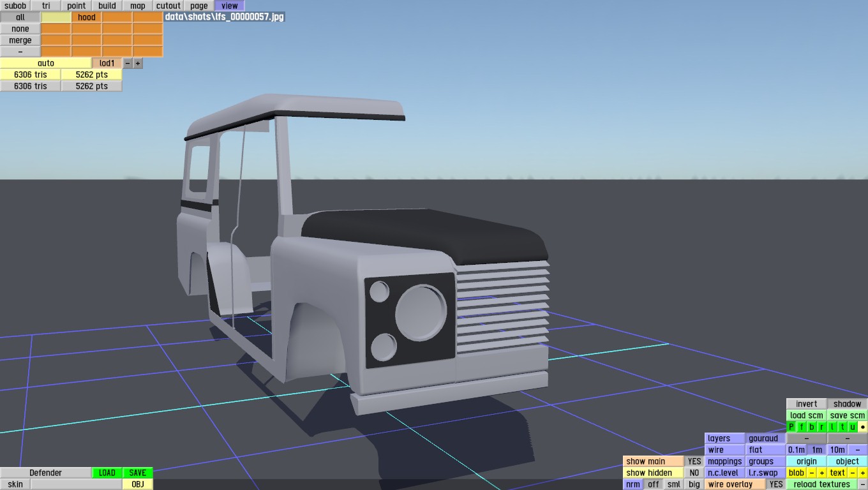
Task: Increase the LOD with the plus beside lod1
Action: (138, 63)
